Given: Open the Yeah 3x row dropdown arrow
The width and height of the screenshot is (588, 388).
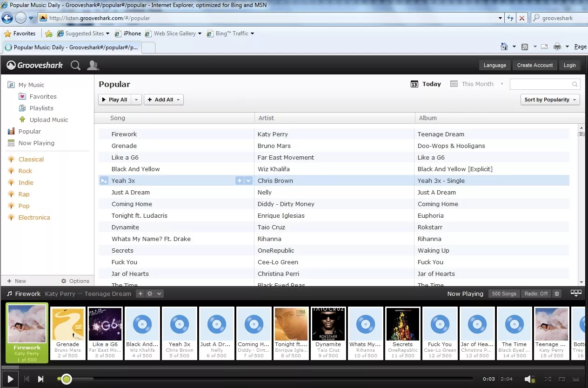Looking at the screenshot, I should pos(248,181).
